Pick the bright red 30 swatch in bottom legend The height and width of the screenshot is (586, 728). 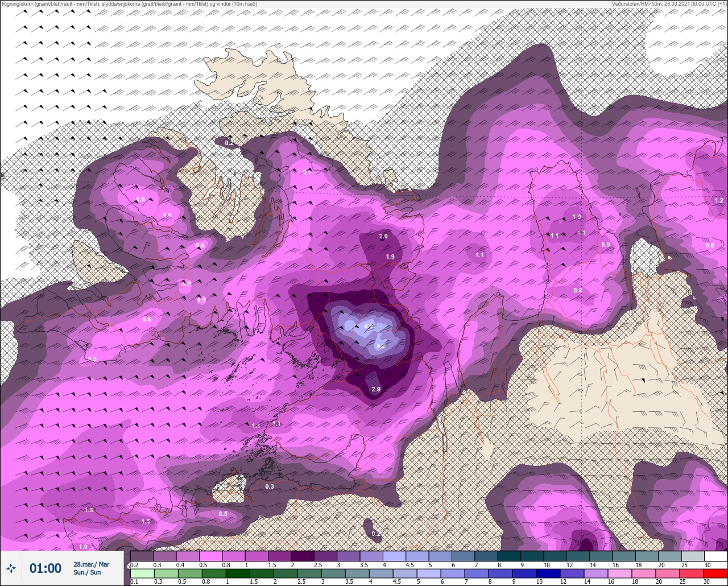[715, 573]
